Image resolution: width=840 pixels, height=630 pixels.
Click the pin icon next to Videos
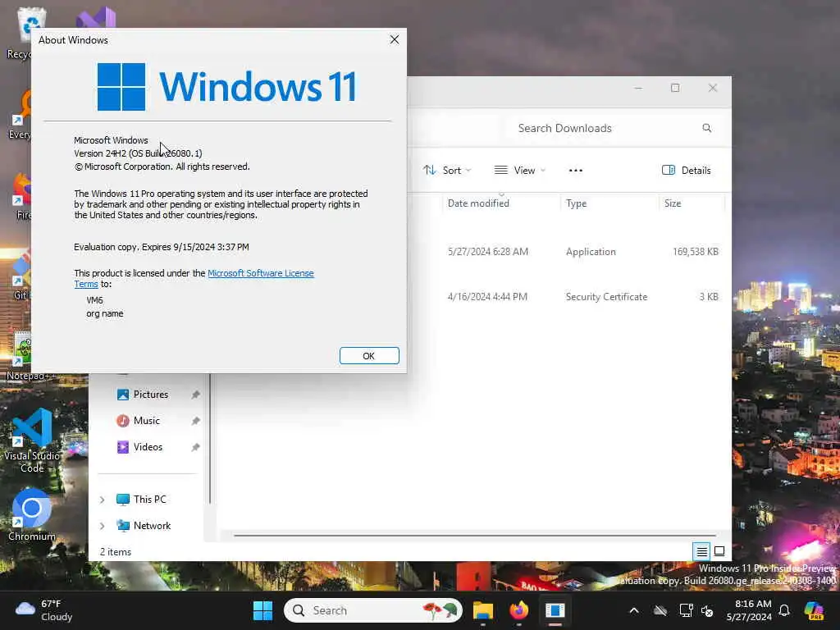[195, 447]
